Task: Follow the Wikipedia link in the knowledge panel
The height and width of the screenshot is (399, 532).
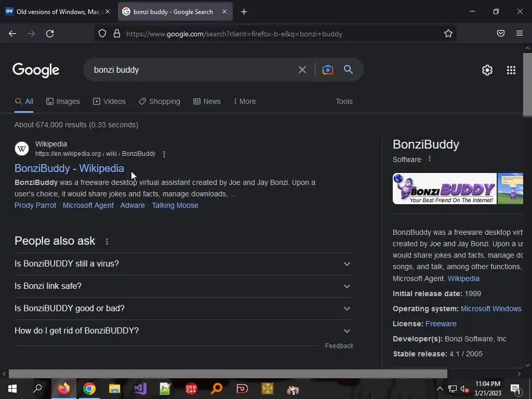Action: [x=463, y=278]
